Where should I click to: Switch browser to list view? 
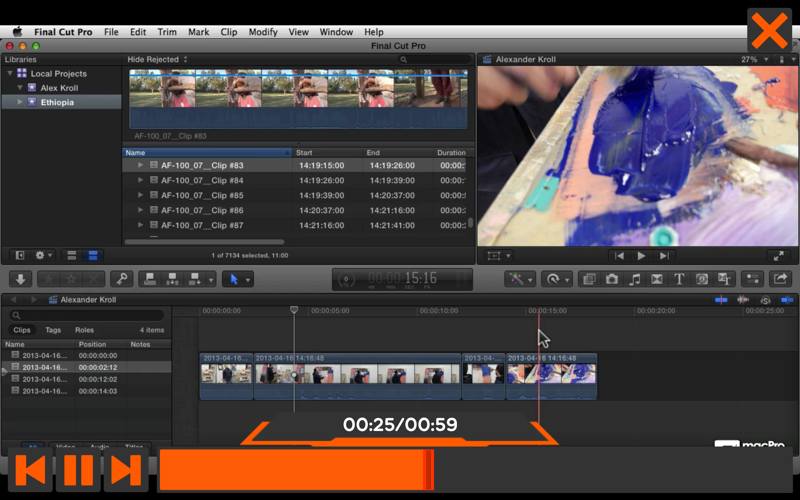tap(93, 255)
